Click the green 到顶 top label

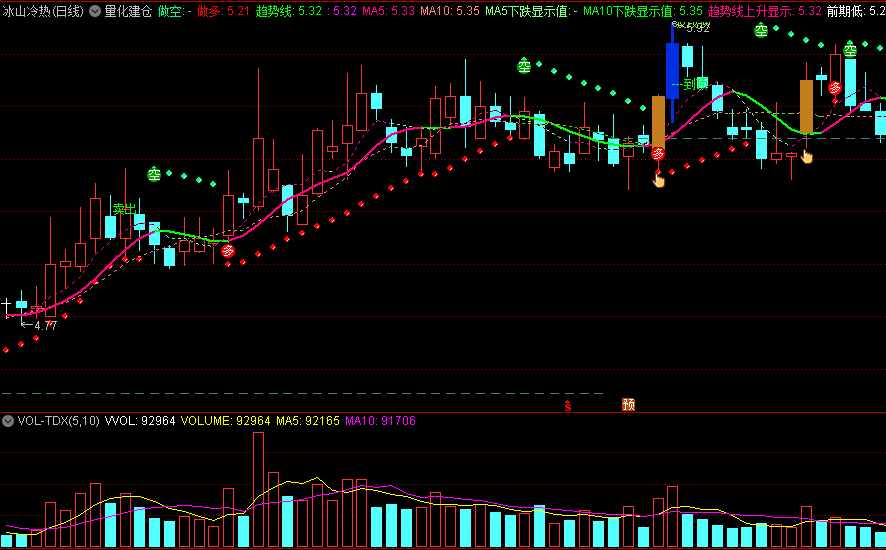[696, 84]
